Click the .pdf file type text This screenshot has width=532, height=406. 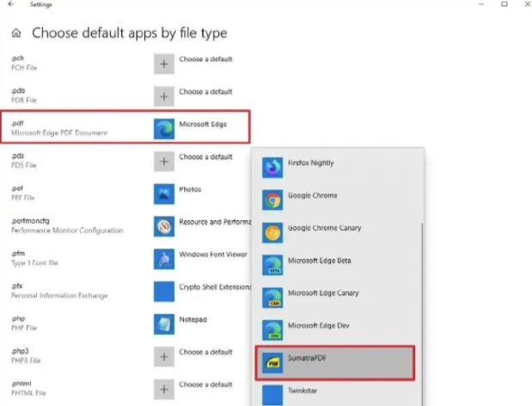(x=17, y=123)
